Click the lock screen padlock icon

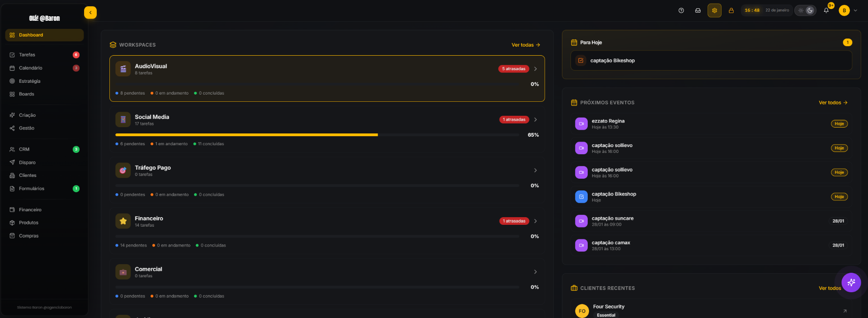point(731,10)
